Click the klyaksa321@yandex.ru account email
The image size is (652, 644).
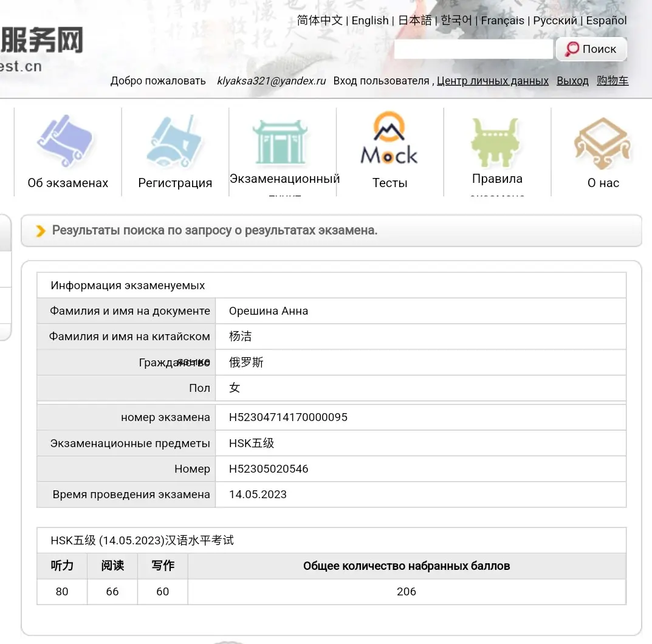pos(271,81)
